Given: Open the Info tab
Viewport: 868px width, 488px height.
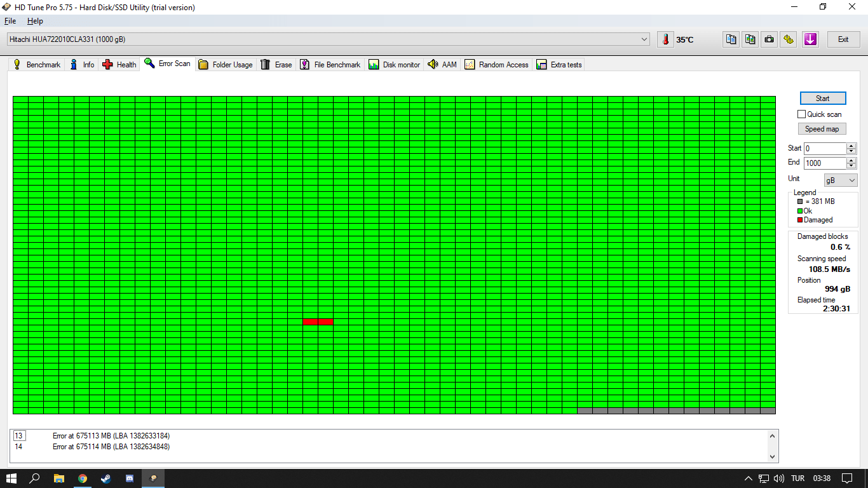Looking at the screenshot, I should coord(82,65).
